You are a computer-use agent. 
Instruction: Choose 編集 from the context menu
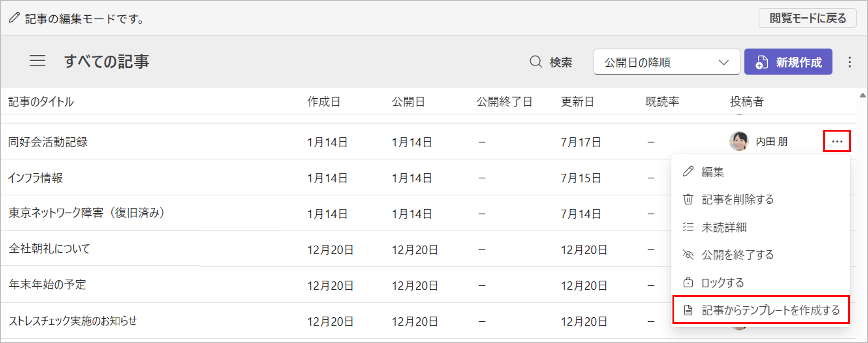tap(761, 172)
